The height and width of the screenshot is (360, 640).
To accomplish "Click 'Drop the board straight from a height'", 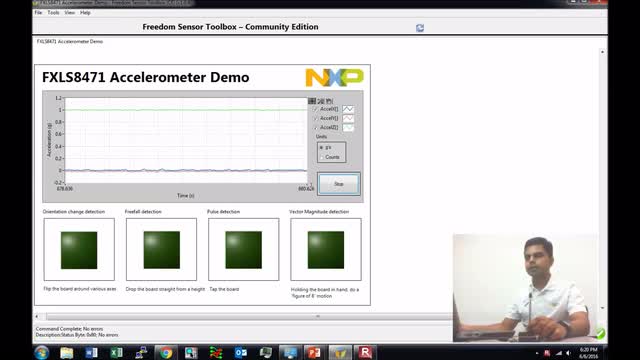I will pyautogui.click(x=165, y=289).
